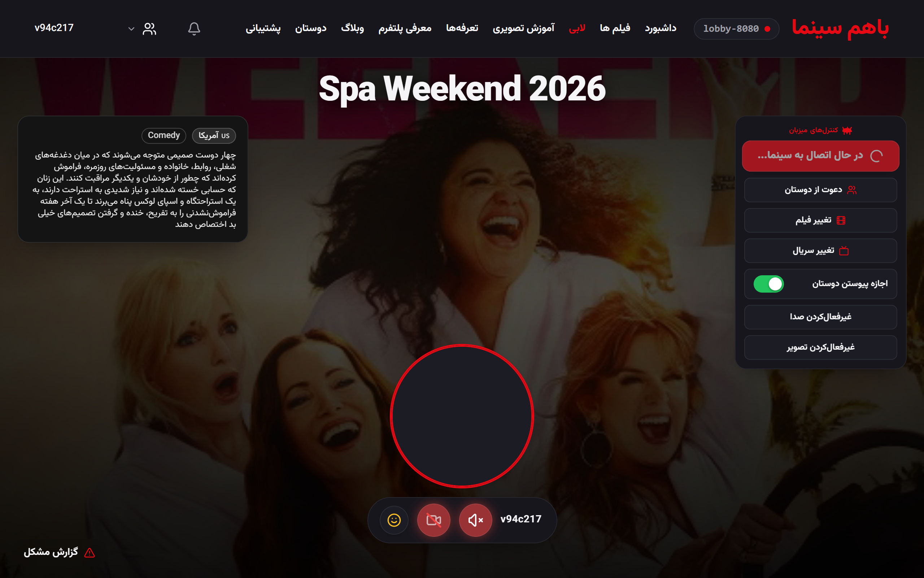Click دعوت از دوستان button

(820, 190)
